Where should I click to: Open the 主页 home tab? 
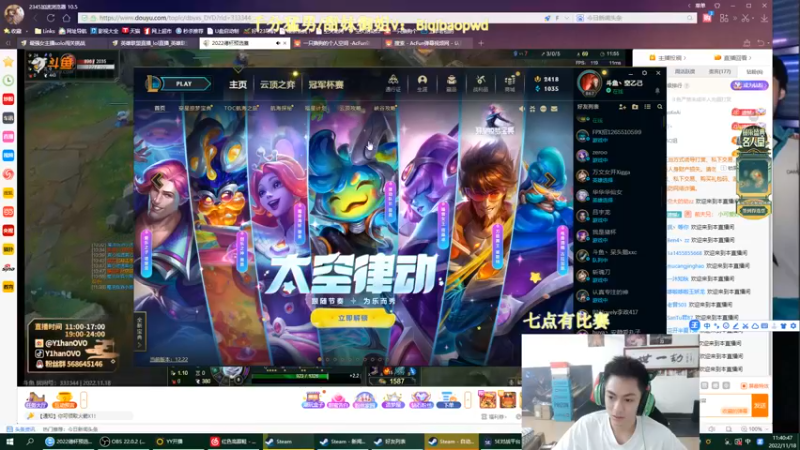tap(238, 85)
